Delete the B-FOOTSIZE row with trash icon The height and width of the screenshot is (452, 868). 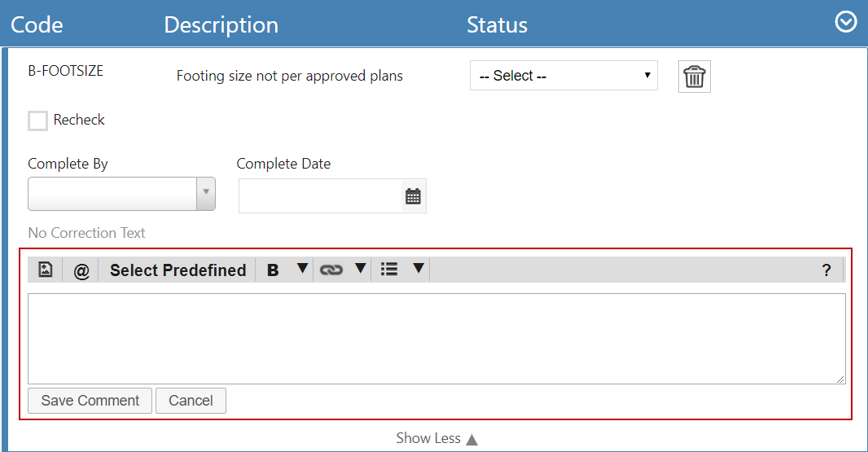pyautogui.click(x=695, y=77)
